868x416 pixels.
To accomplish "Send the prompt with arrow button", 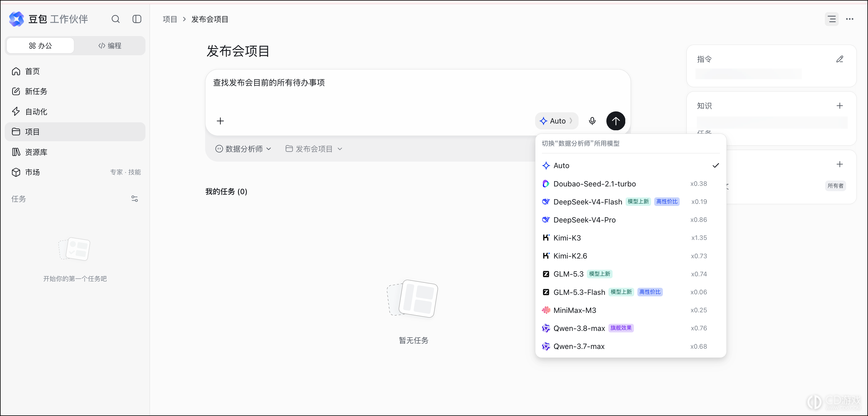I will click(x=616, y=121).
